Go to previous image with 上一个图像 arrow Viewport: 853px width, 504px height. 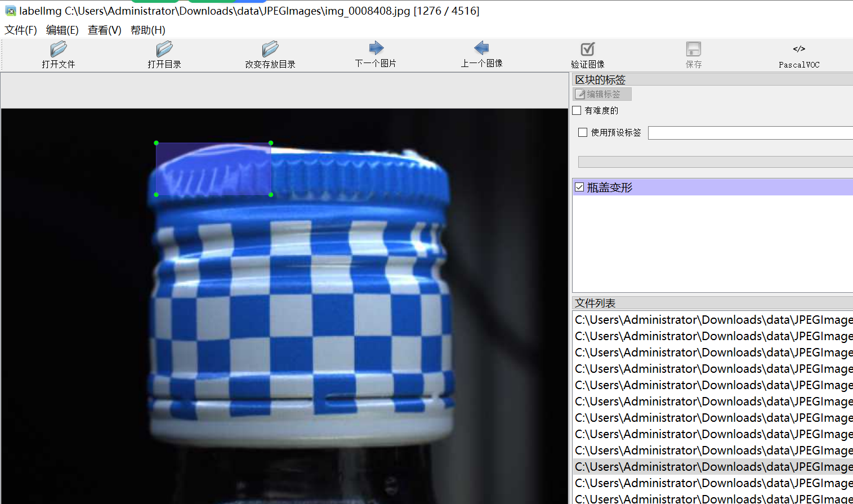point(481,48)
